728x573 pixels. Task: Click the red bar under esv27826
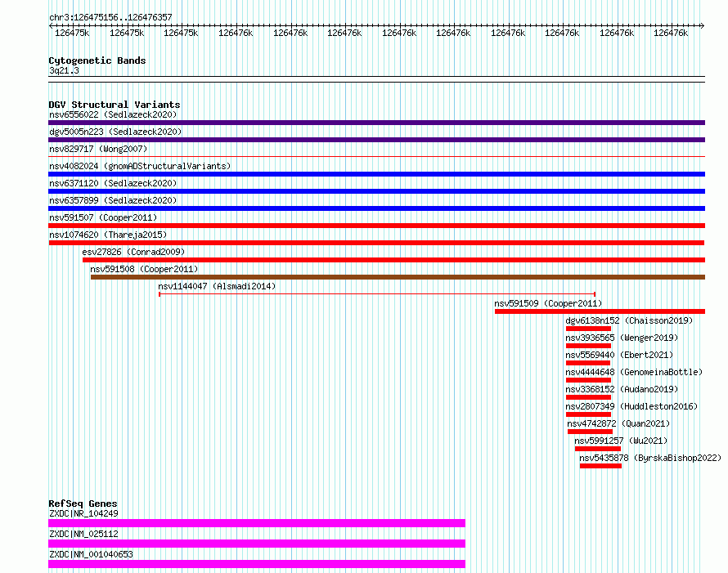click(393, 260)
